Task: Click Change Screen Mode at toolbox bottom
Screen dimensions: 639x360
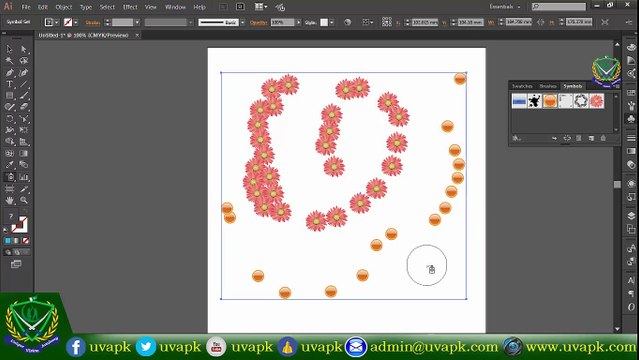Action: tap(16, 264)
